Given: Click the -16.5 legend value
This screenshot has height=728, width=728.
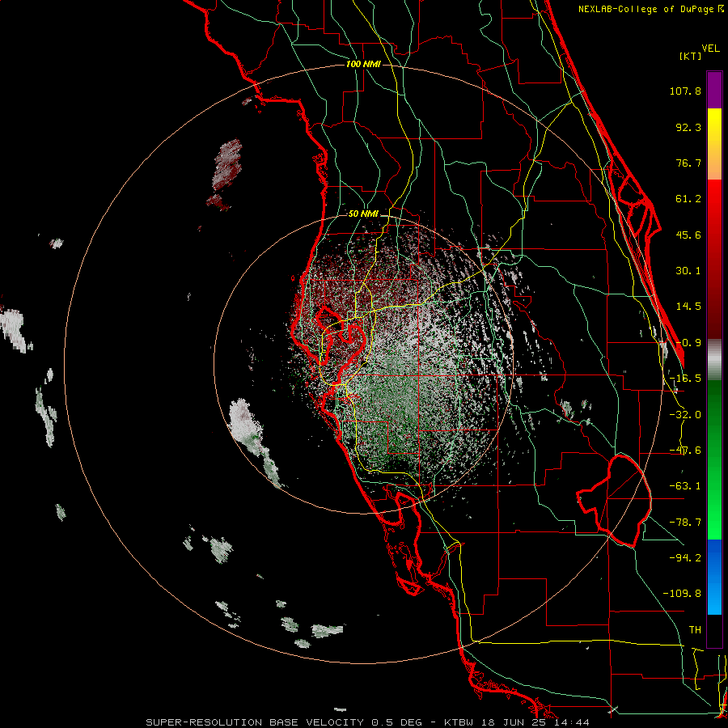Looking at the screenshot, I should [685, 379].
